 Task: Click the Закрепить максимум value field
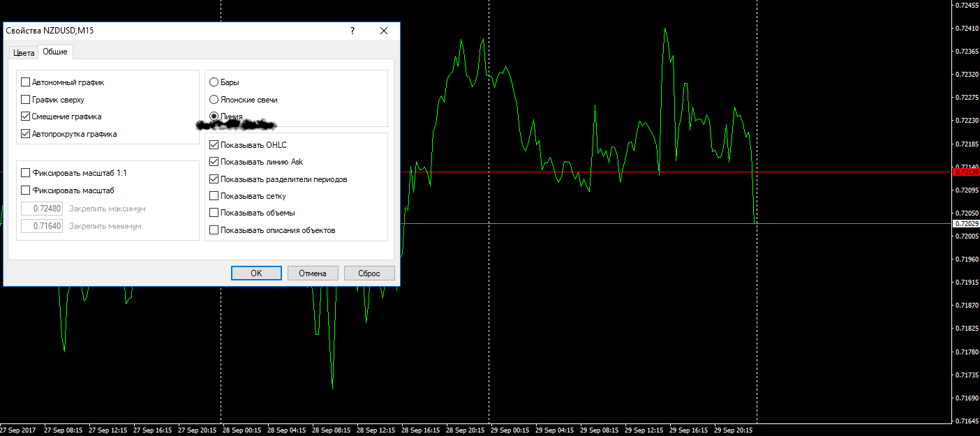(x=42, y=209)
